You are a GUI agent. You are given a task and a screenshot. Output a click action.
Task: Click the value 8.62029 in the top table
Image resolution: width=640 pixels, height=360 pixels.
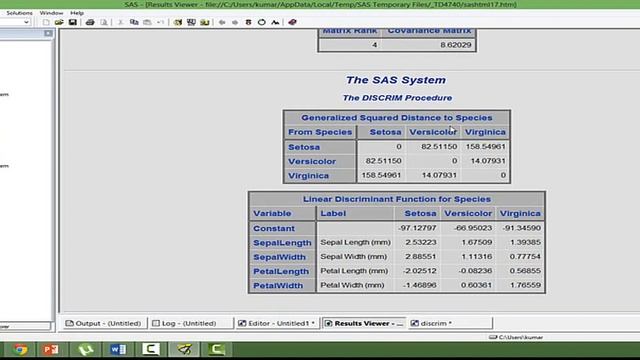[456, 44]
